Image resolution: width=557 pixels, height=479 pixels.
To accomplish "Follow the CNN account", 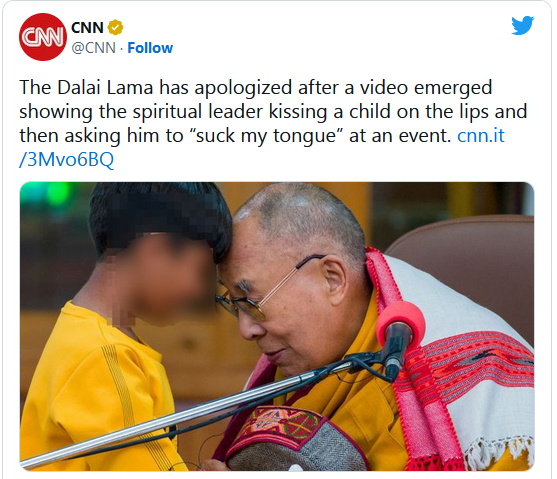I will [150, 48].
